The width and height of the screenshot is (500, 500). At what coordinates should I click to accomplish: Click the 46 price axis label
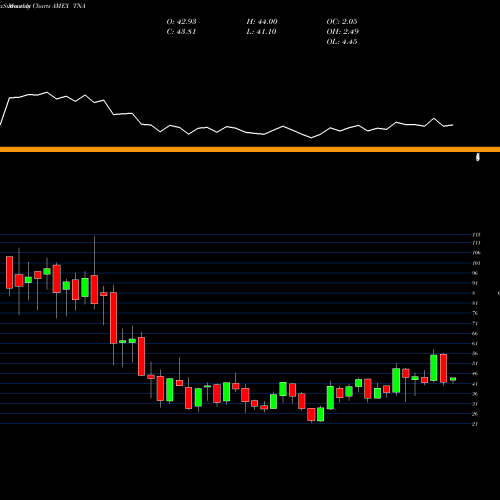[475, 374]
